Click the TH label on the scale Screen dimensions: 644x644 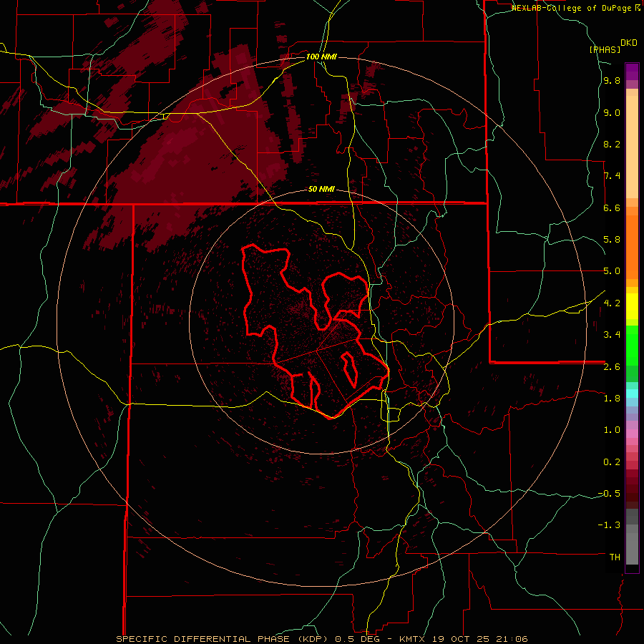[615, 557]
